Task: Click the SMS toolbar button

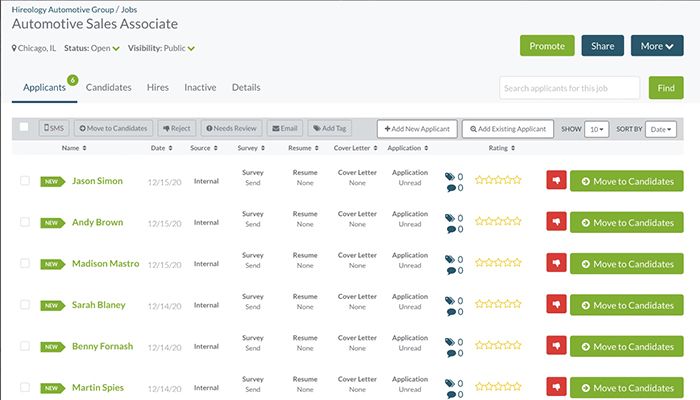Action: pos(55,129)
